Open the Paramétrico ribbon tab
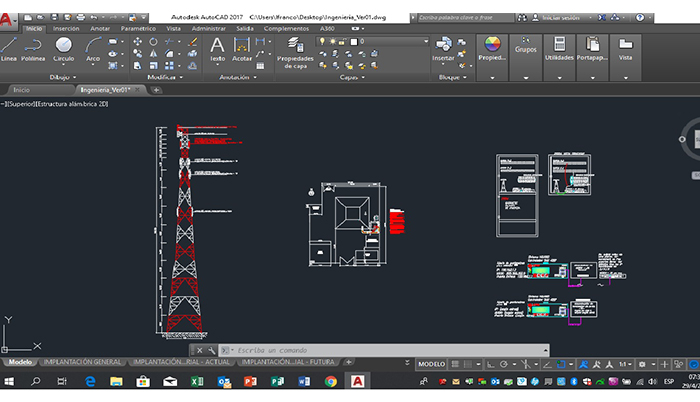 click(137, 29)
